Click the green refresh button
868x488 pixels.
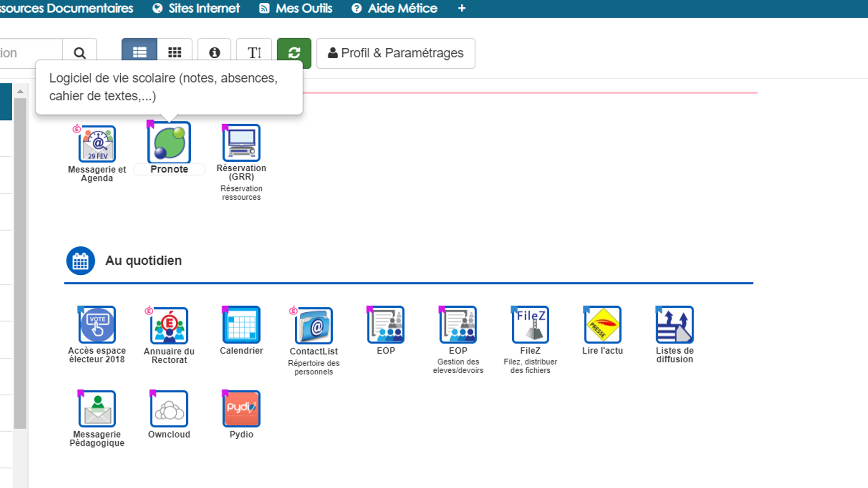pyautogui.click(x=294, y=53)
